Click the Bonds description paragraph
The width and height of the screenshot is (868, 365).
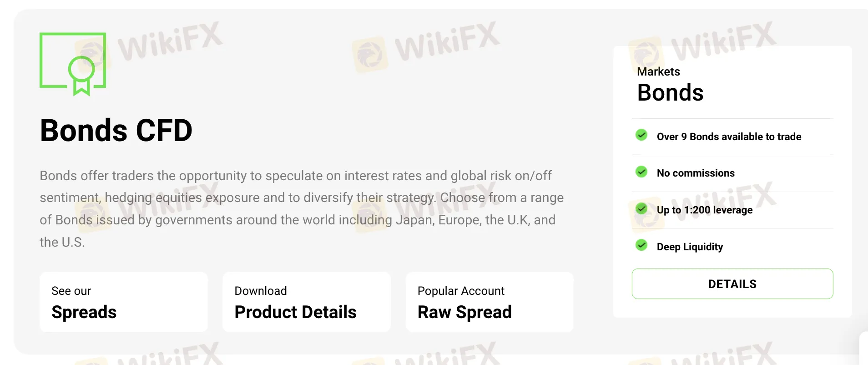pos(300,208)
